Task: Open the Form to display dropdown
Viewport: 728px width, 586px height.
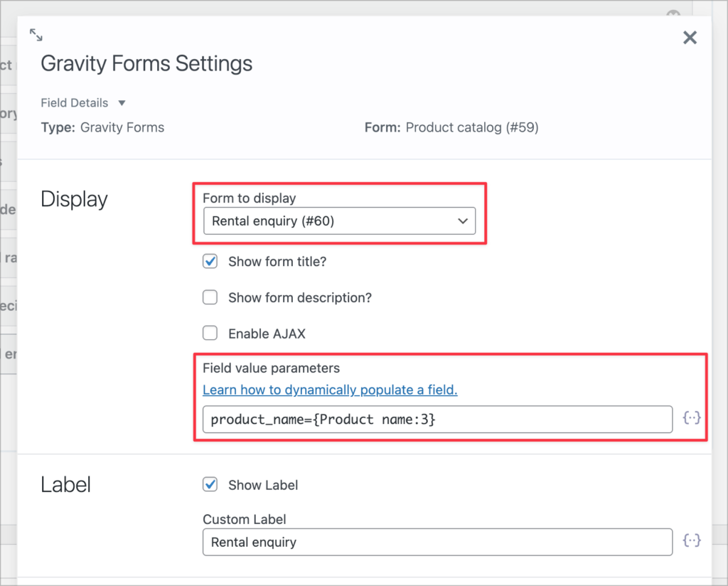Action: click(x=339, y=221)
